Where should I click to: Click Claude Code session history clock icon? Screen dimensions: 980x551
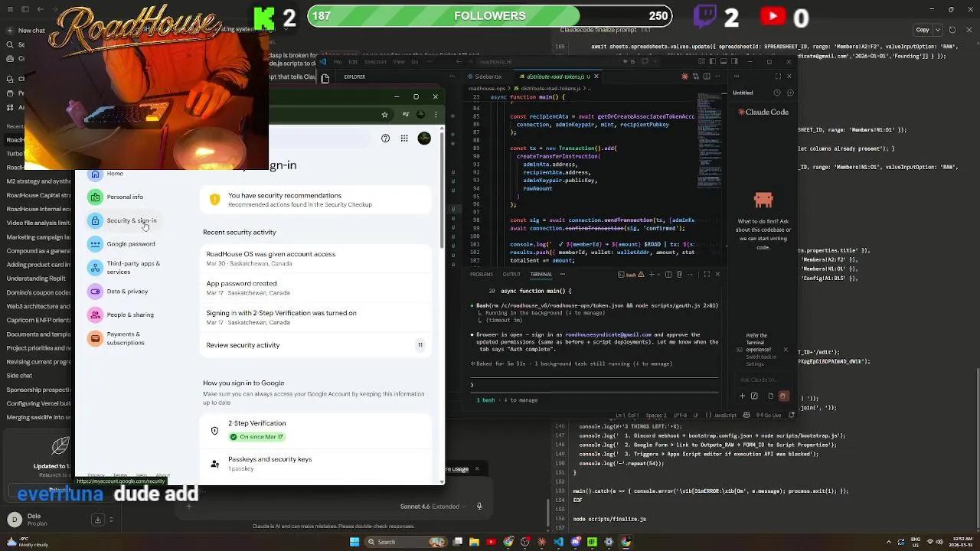[777, 93]
